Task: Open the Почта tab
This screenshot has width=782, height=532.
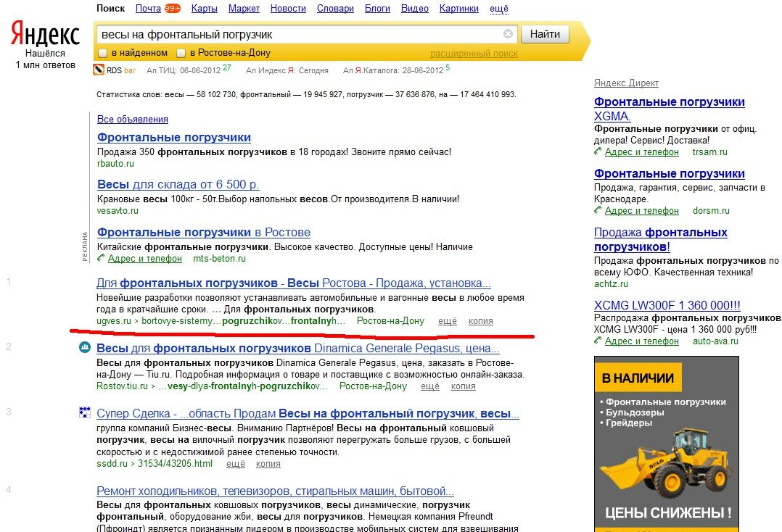Action: click(148, 9)
